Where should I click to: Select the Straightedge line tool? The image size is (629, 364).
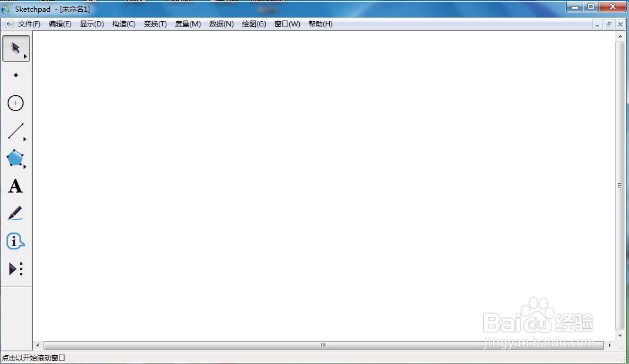16,131
